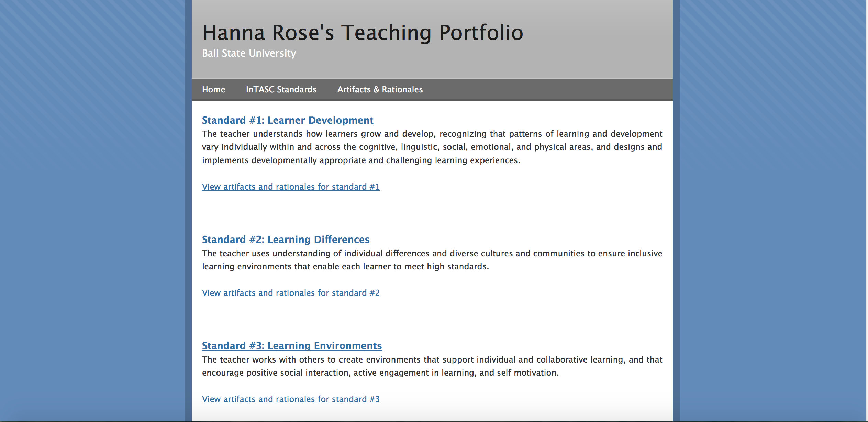The height and width of the screenshot is (422, 868).
Task: Open Standard #1: Learner Development heading link
Action: coord(287,120)
